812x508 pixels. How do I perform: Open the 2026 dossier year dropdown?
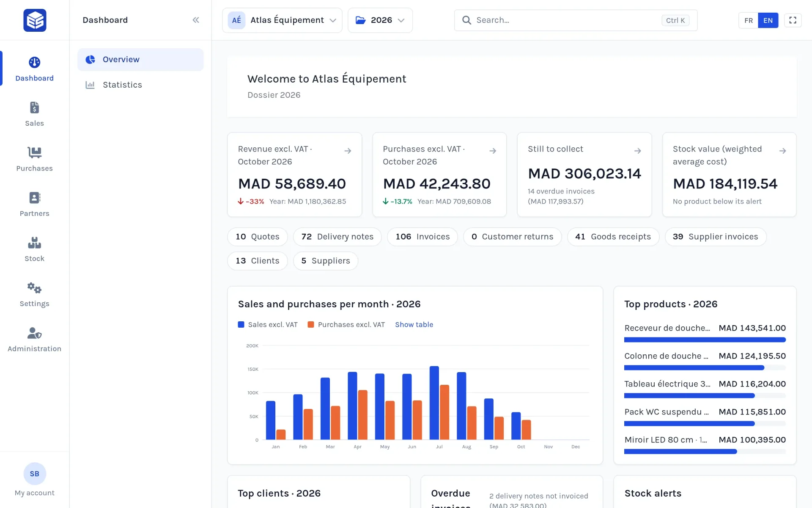tap(380, 20)
